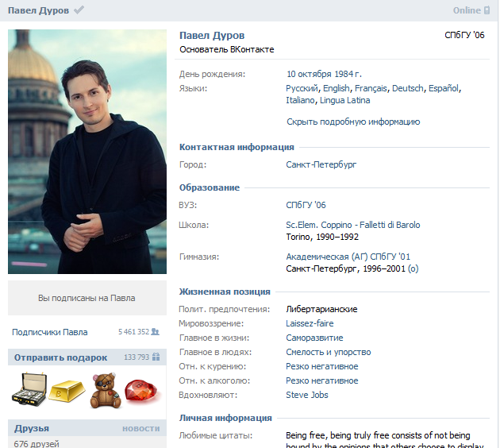Screen dimensions: 500x448
Task: Open the новости link in the Друзья header
Action: click(x=140, y=428)
